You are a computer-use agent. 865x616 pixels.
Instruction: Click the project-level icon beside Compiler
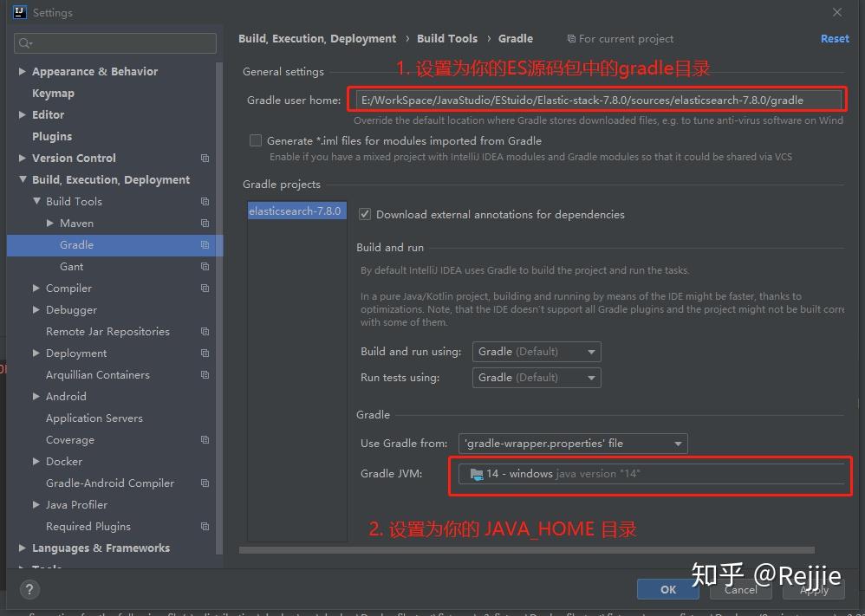205,289
